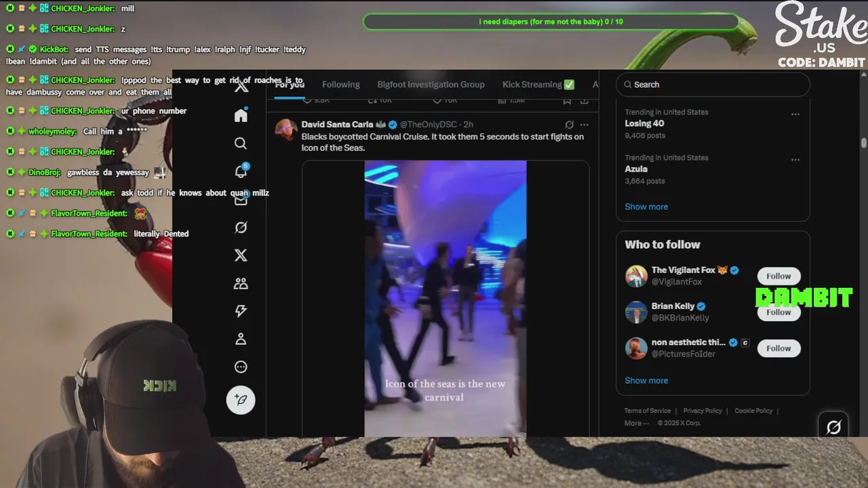The width and height of the screenshot is (868, 488).
Task: Go to Home in the X sidebar
Action: (x=241, y=115)
